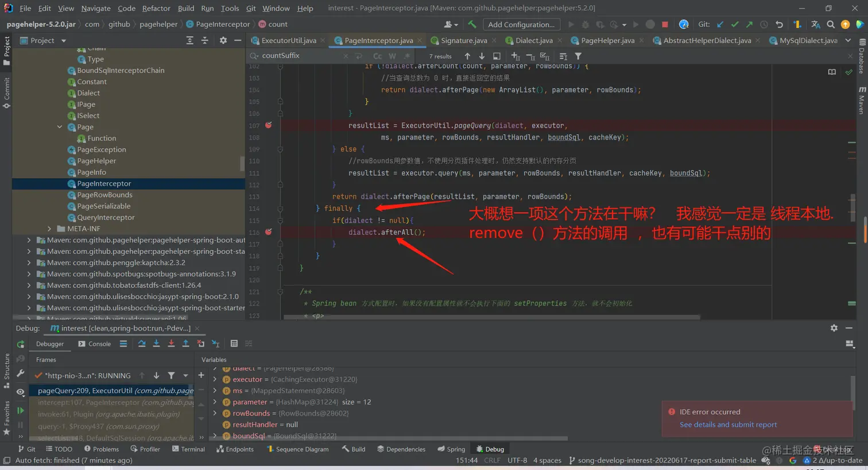Image resolution: width=868 pixels, height=470 pixels.
Task: Click the Rerun debug session icon
Action: tap(21, 344)
